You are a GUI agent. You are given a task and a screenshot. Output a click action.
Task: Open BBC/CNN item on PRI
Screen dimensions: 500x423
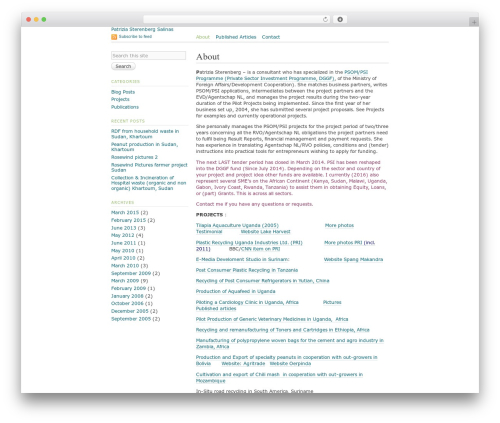click(254, 249)
